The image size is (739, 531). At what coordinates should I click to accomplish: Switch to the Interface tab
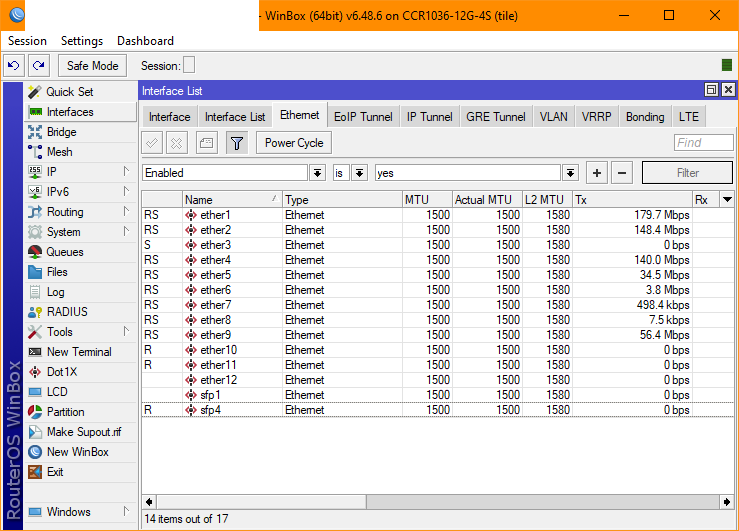170,117
